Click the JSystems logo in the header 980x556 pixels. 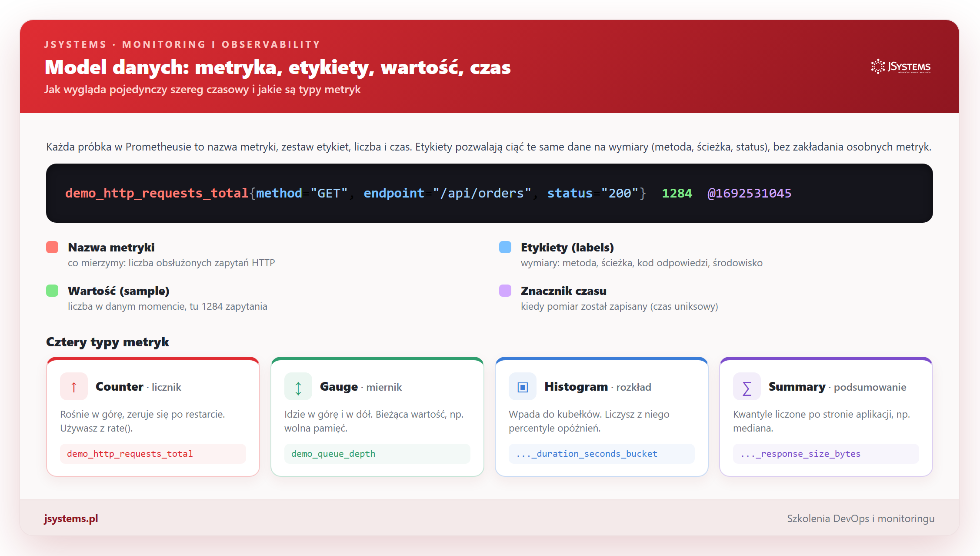[900, 67]
